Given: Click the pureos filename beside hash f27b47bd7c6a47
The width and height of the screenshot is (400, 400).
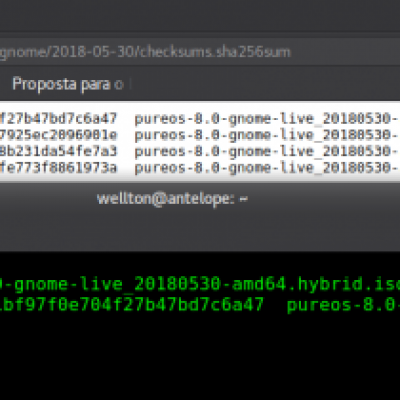Looking at the screenshot, I should coord(267,119).
